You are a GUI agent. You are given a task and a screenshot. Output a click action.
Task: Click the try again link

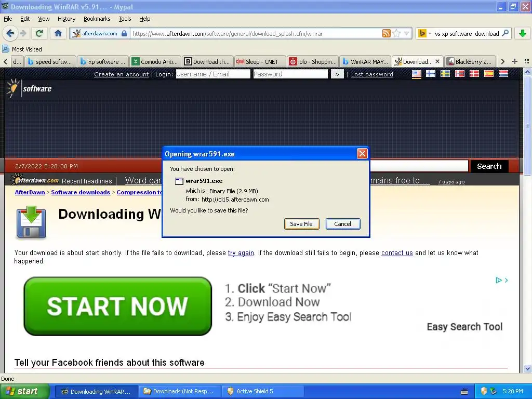[x=241, y=253]
